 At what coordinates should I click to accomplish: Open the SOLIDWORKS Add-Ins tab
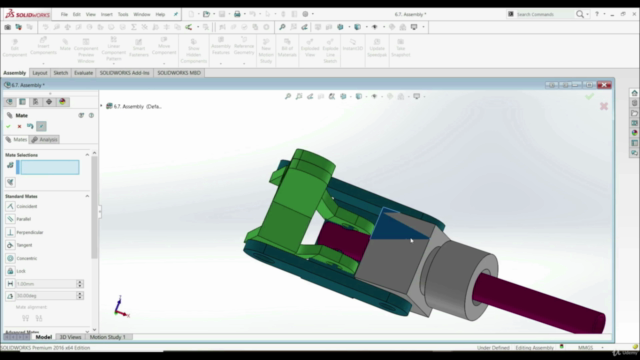(x=124, y=73)
